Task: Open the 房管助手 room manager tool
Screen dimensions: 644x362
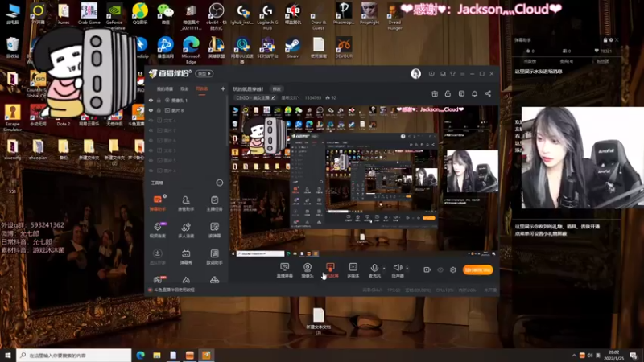Action: (186, 204)
